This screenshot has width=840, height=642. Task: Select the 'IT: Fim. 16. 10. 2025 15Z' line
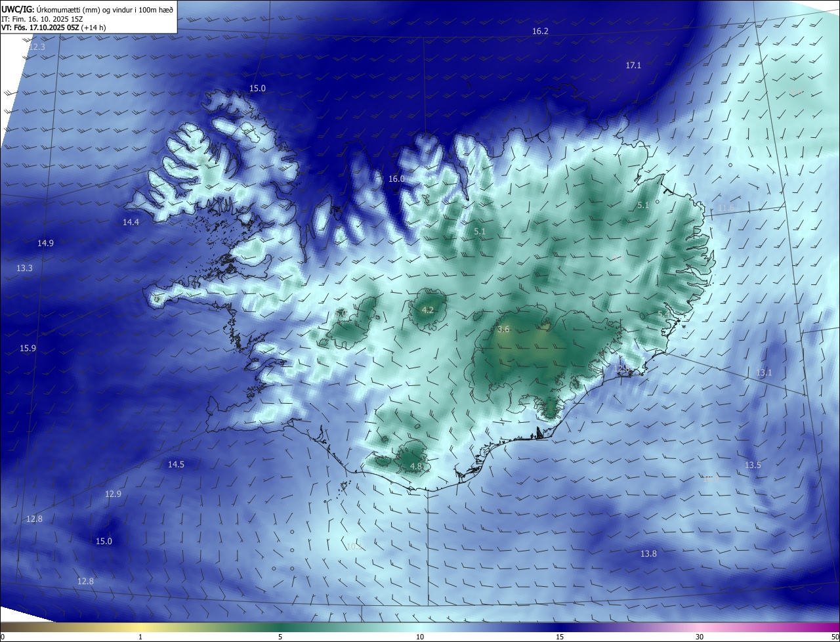point(42,19)
